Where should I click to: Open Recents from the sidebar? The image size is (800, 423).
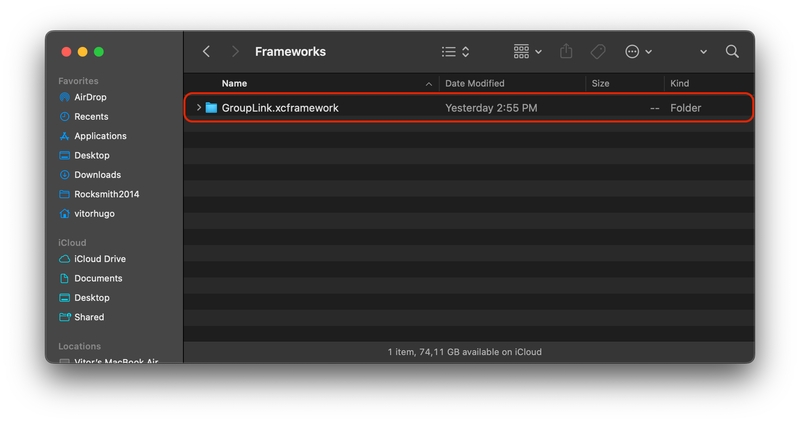(x=91, y=117)
